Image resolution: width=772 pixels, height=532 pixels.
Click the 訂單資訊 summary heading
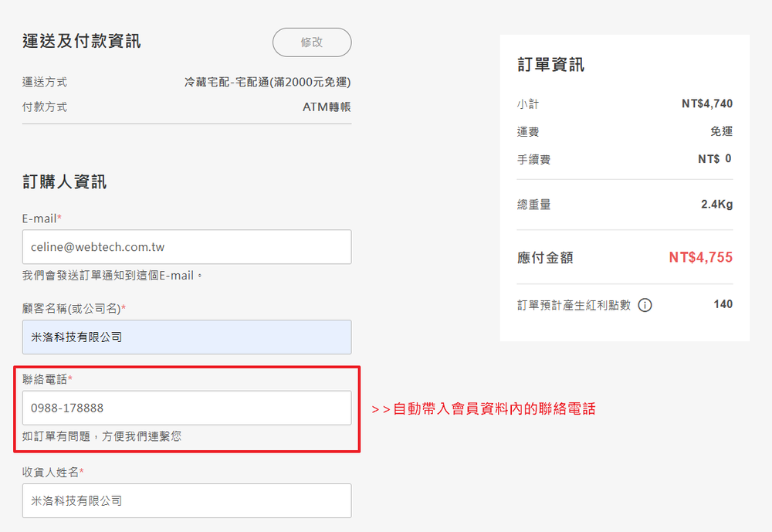pyautogui.click(x=550, y=65)
